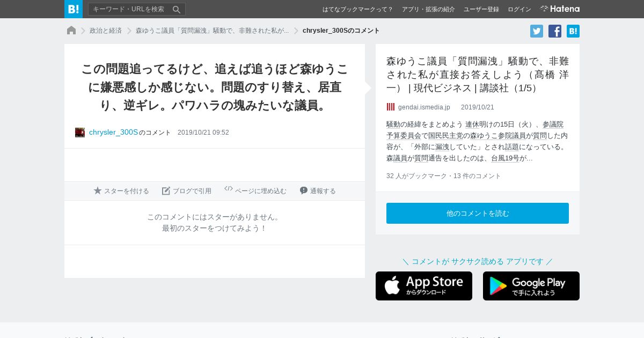The height and width of the screenshot is (338, 644).
Task: Click ブログで引用 edit icon
Action: point(166,190)
